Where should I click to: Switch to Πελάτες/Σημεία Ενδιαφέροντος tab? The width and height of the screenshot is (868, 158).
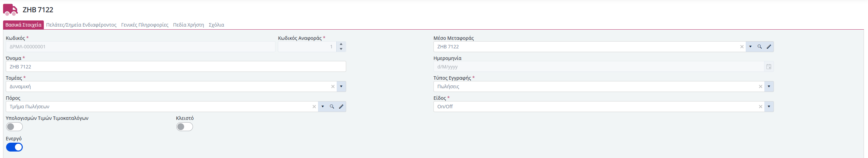click(x=81, y=25)
